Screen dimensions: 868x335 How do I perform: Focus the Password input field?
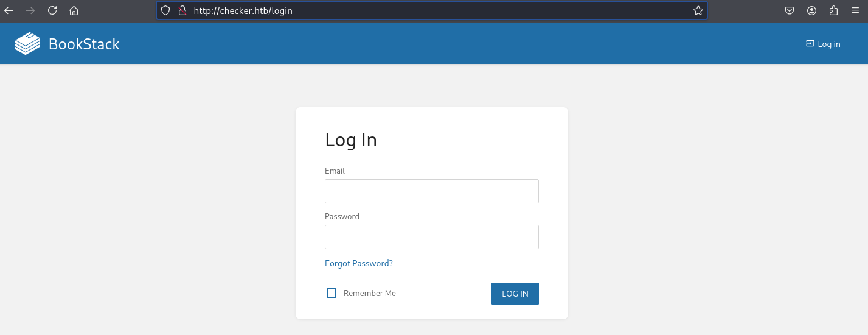432,237
